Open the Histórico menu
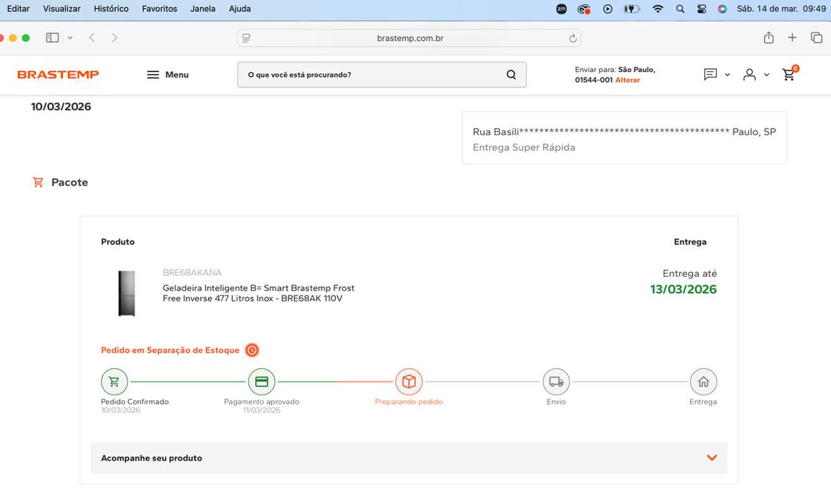This screenshot has width=831, height=504. pyautogui.click(x=111, y=9)
